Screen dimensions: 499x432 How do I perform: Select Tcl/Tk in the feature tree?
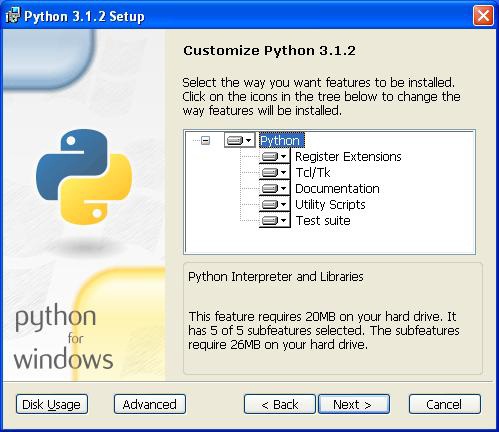click(x=313, y=172)
